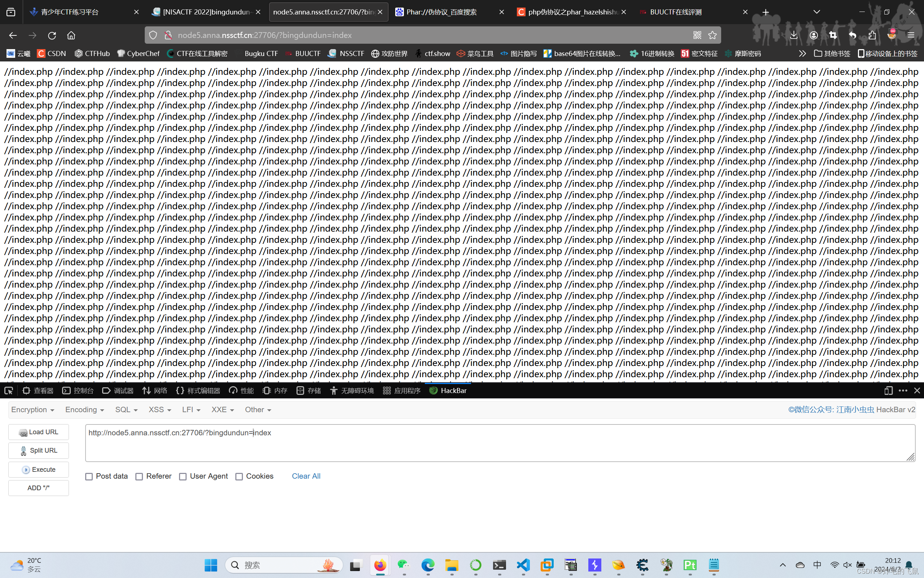
Task: Open Microsoft Edge from taskbar
Action: [x=428, y=565]
